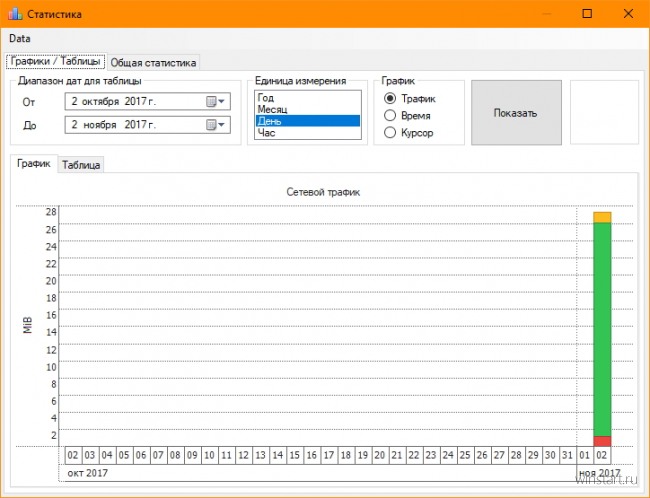This screenshot has height=498, width=650.
Task: Click the От date field showing 2 октября
Action: (147, 102)
